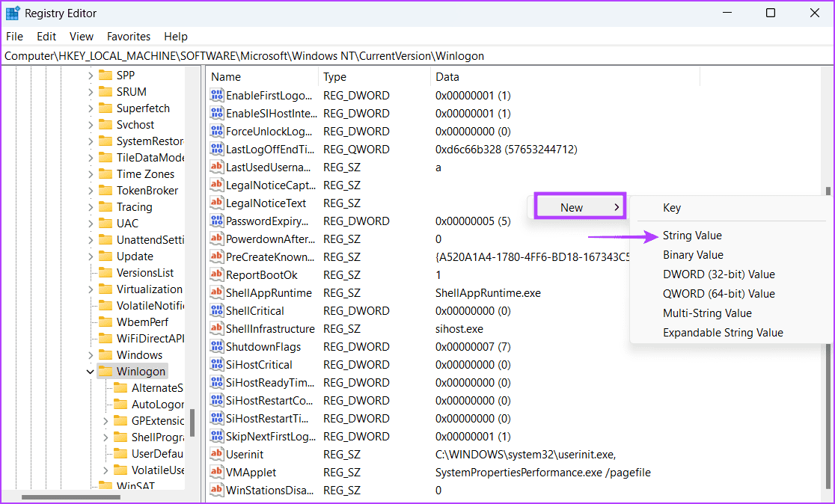Expand the SPP key chevron
The height and width of the screenshot is (504, 835).
click(91, 75)
